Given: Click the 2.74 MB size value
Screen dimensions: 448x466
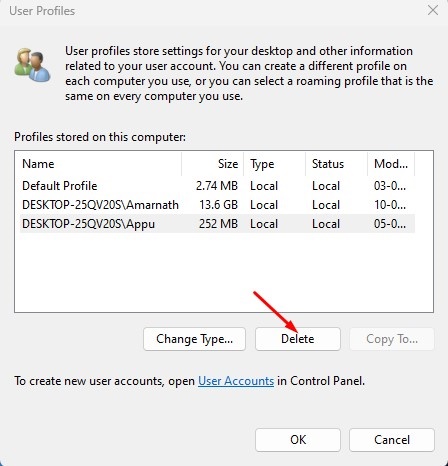Looking at the screenshot, I should (217, 186).
